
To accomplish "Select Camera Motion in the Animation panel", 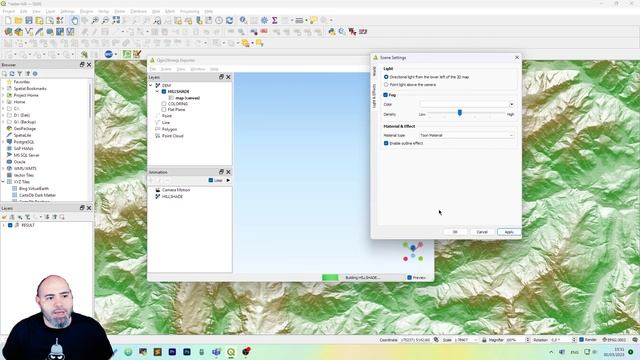I will click(176, 190).
